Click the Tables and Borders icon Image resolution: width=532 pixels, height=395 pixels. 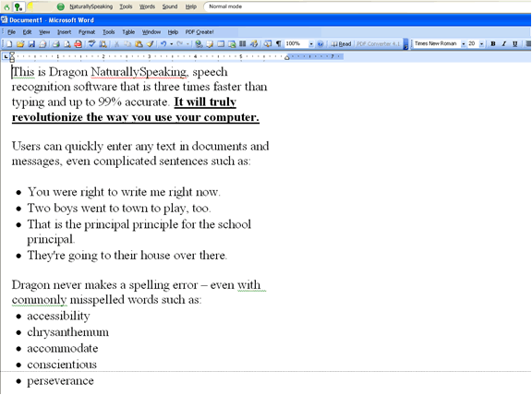click(210, 43)
